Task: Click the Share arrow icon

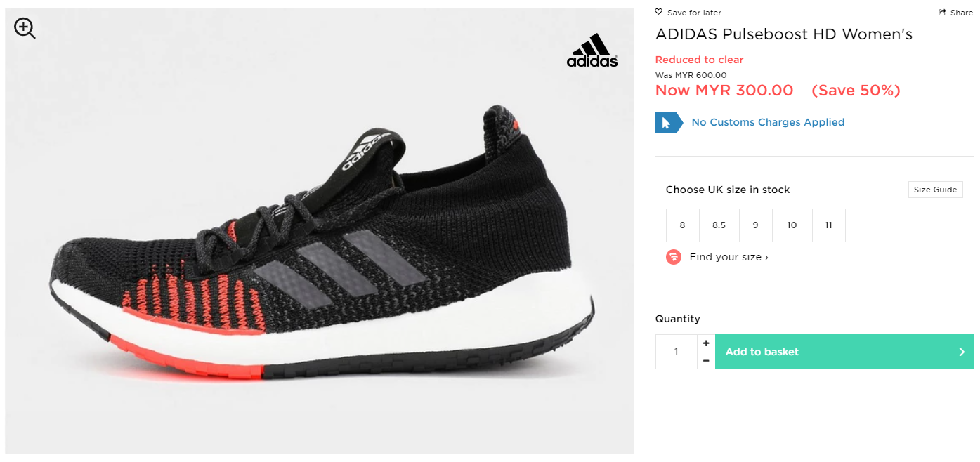Action: click(943, 13)
